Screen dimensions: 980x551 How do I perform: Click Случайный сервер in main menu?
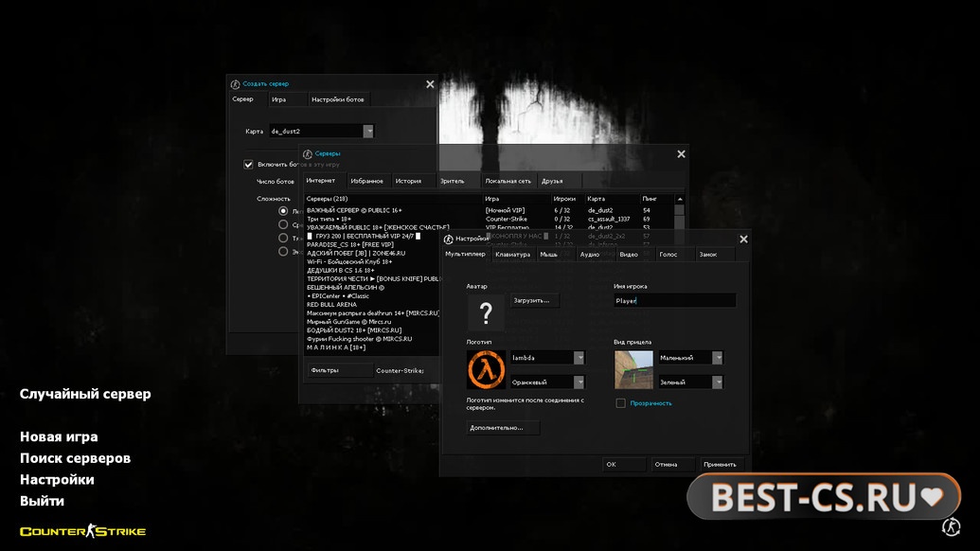click(x=85, y=394)
